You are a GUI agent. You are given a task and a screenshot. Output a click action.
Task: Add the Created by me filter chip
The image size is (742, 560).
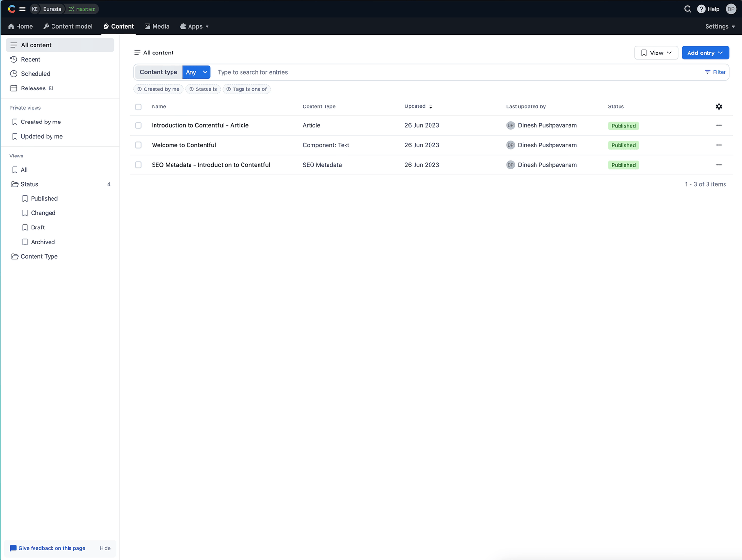pos(158,89)
